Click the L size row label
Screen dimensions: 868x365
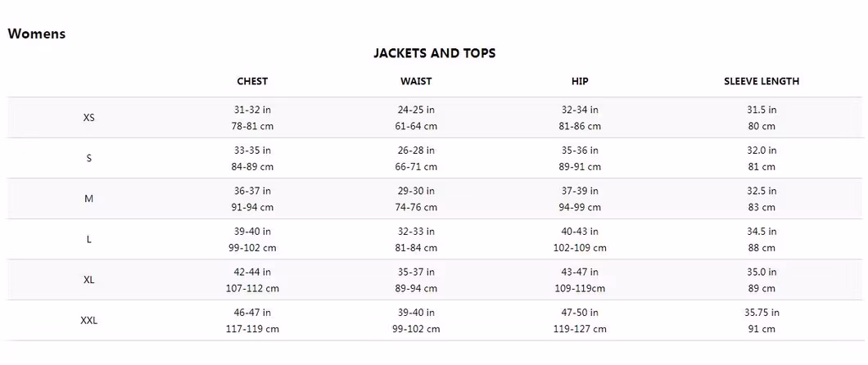(89, 239)
